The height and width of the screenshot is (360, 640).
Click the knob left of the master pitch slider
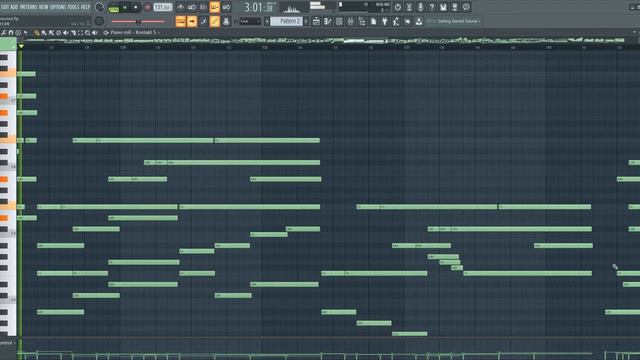pyautogui.click(x=99, y=21)
